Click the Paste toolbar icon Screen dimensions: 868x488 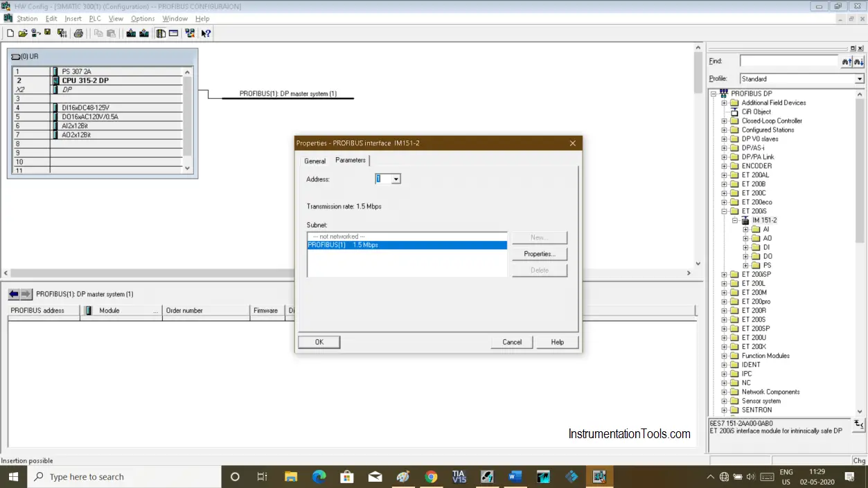(x=111, y=33)
